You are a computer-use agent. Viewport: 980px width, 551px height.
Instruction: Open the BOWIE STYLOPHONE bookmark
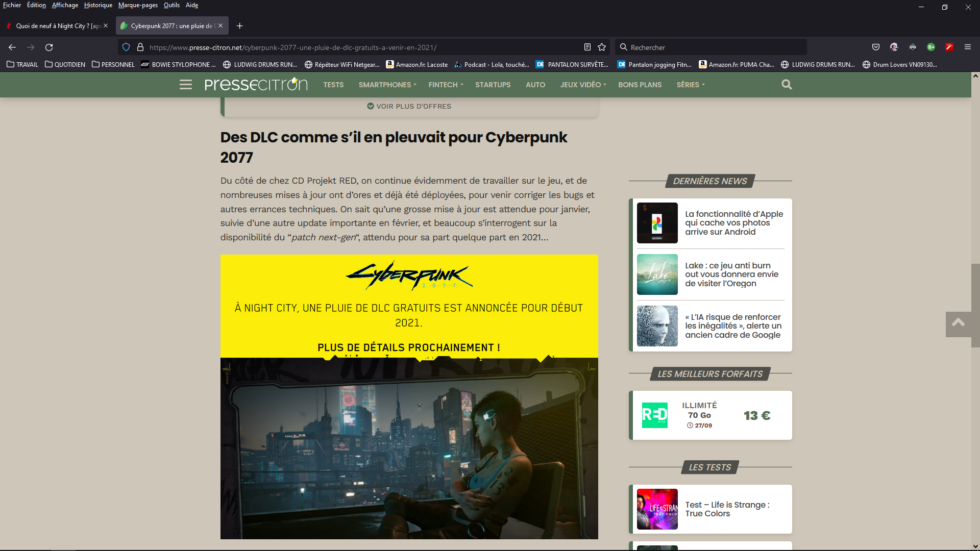click(179, 65)
